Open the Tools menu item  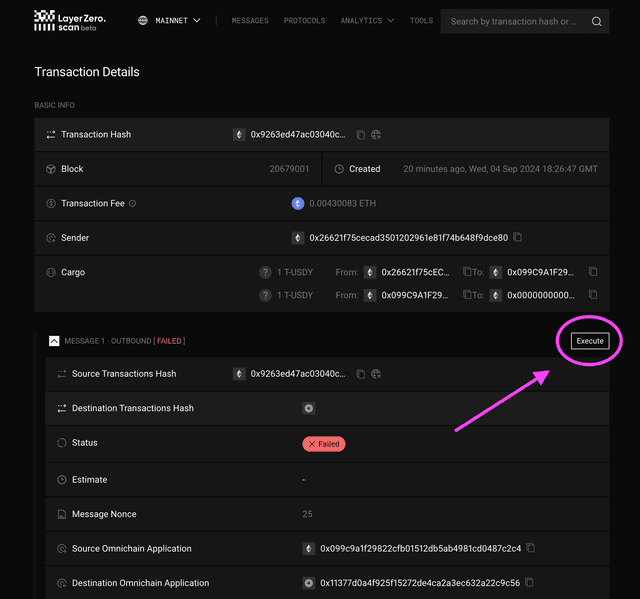421,21
